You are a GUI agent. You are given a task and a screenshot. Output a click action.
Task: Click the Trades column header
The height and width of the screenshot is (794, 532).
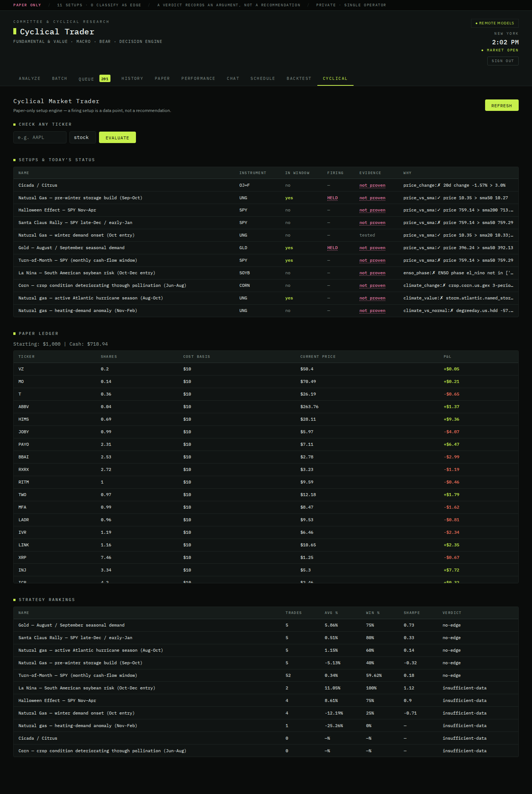tap(294, 613)
